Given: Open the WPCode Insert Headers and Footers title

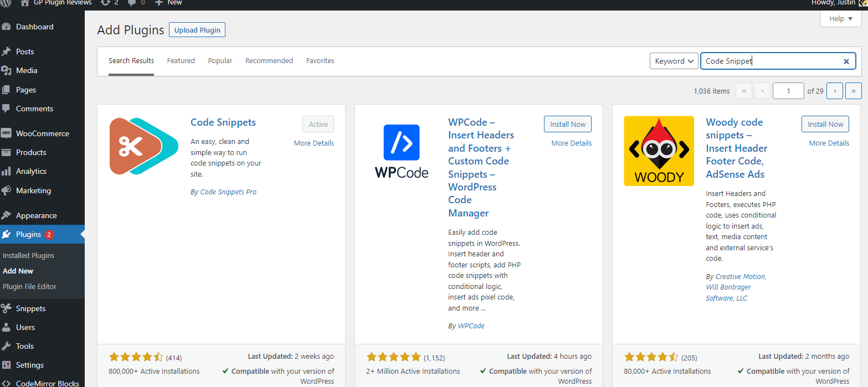Looking at the screenshot, I should (481, 168).
